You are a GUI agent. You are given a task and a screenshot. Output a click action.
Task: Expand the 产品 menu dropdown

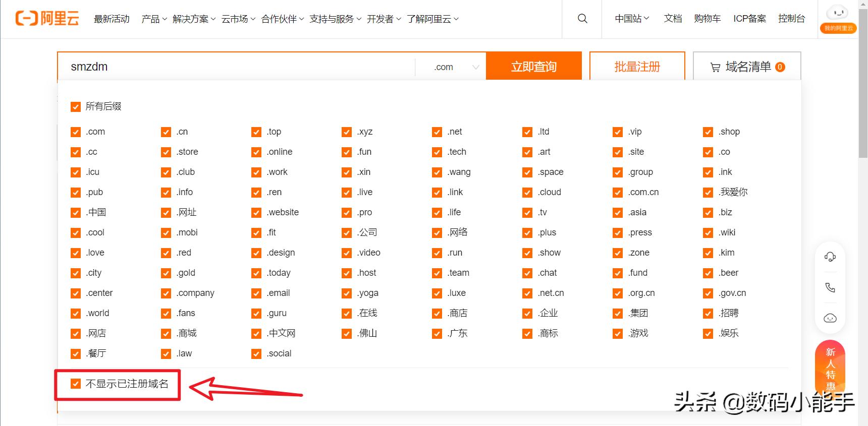[x=154, y=19]
